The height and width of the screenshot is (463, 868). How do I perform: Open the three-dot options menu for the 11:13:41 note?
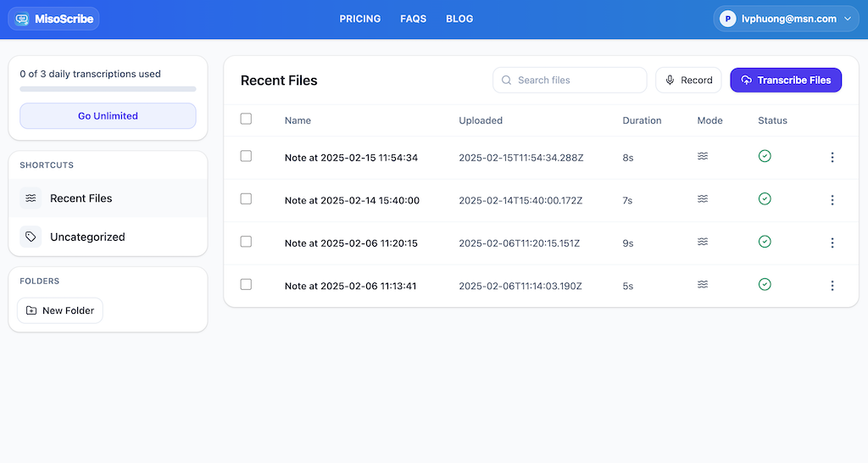[832, 286]
